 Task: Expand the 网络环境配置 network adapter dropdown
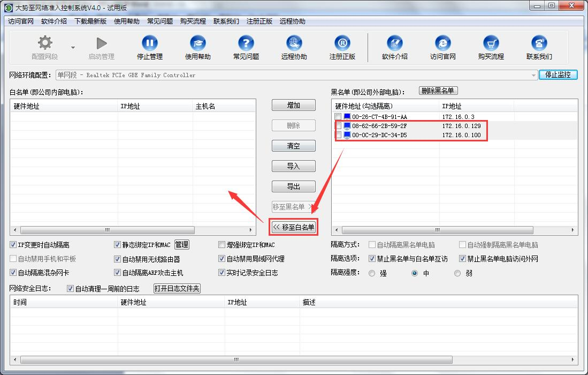(x=533, y=76)
